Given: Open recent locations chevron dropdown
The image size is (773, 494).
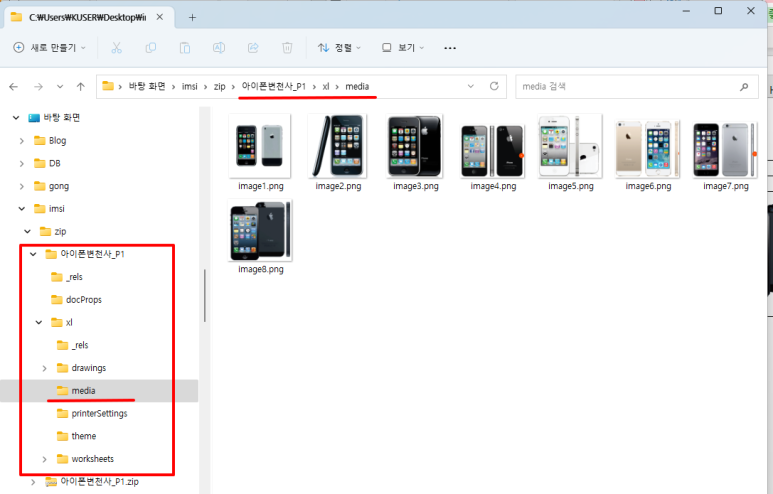Looking at the screenshot, I should pyautogui.click(x=60, y=87).
